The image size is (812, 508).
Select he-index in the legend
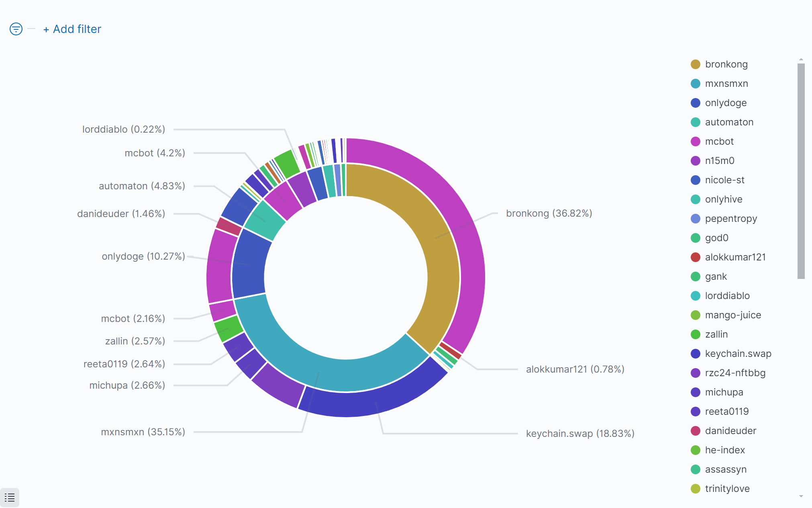click(724, 450)
